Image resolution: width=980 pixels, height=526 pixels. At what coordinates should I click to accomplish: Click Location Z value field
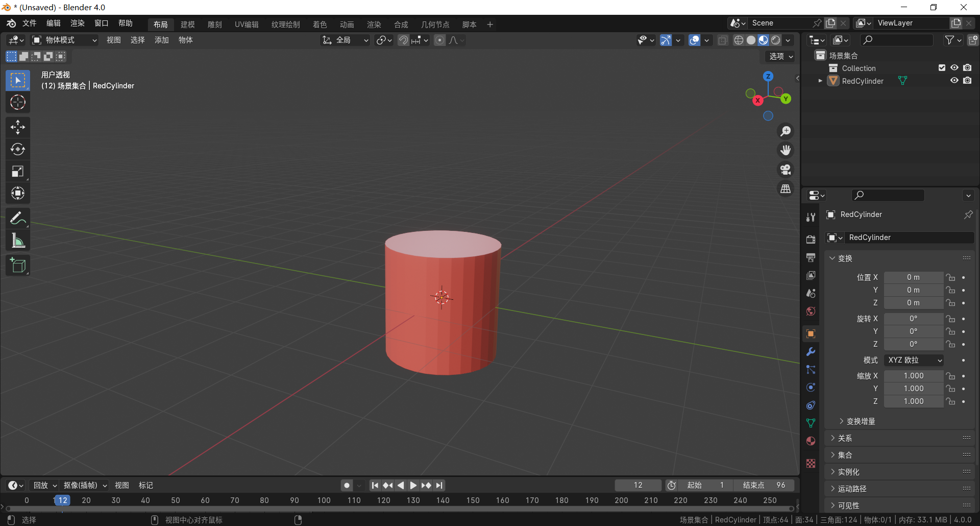(914, 303)
